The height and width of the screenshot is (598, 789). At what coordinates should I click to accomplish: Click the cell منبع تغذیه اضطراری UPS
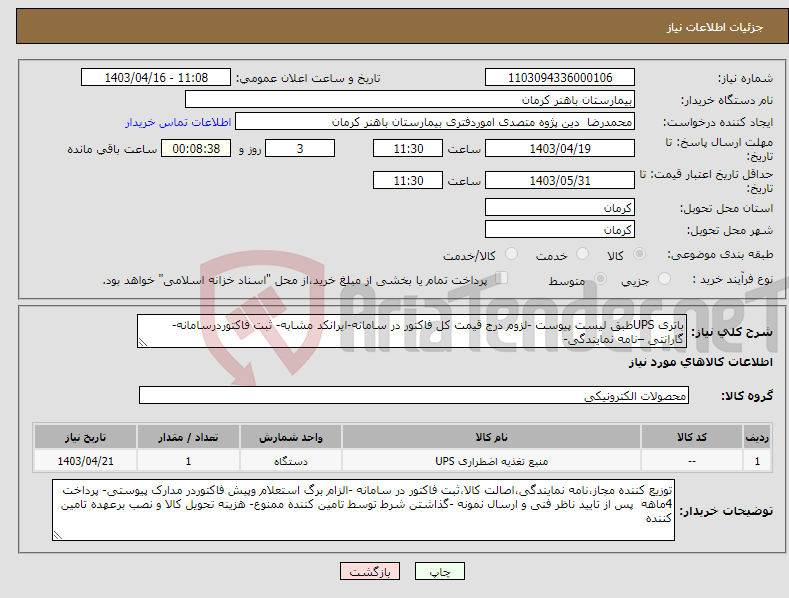coord(491,461)
